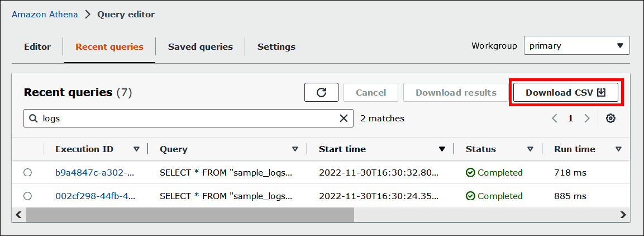Select the 002cf298 query radio button
The width and height of the screenshot is (644, 236).
[x=27, y=196]
